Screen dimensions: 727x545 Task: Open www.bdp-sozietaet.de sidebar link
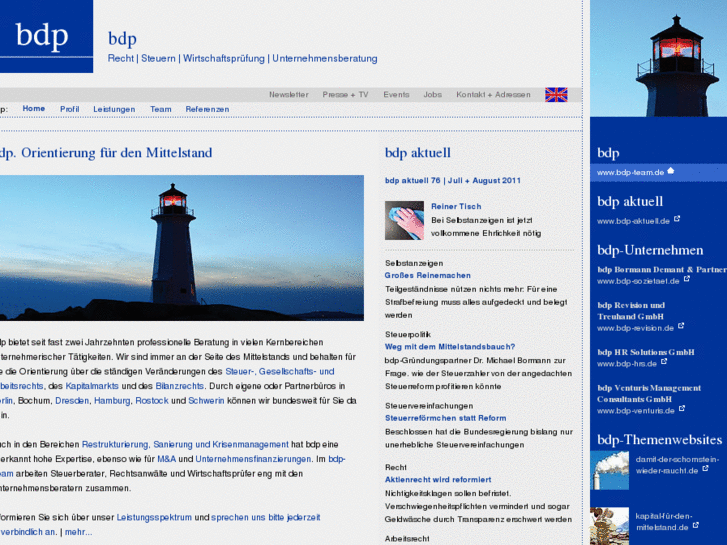click(638, 281)
